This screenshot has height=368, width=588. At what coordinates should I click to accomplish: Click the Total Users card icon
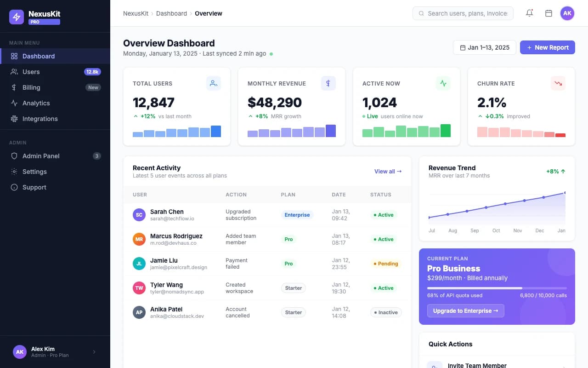213,83
